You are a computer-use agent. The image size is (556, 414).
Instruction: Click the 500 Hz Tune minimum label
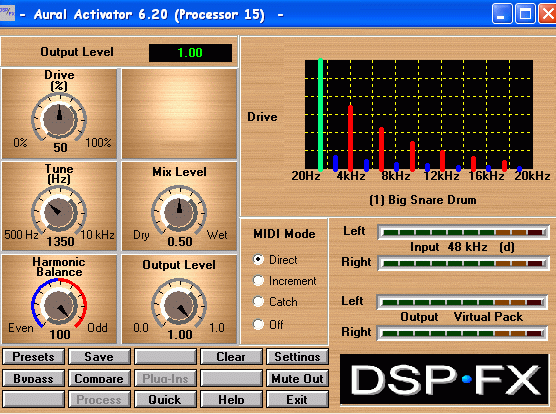tap(21, 235)
